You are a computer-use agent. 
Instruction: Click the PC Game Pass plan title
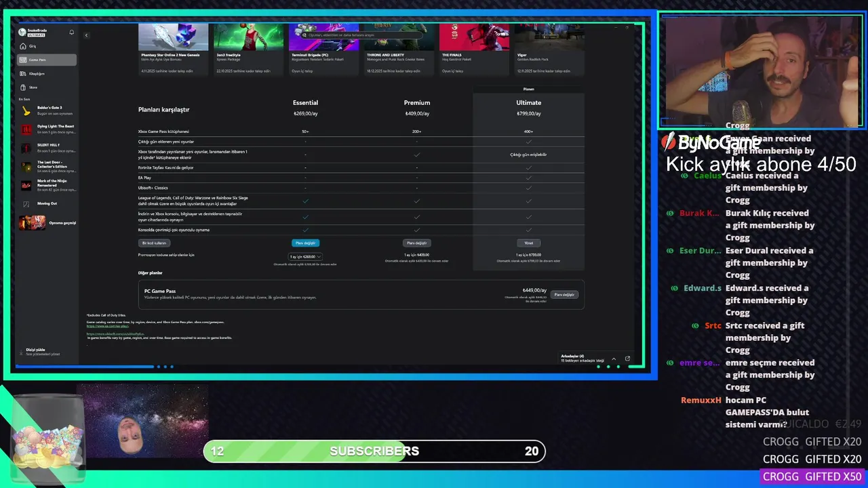160,291
